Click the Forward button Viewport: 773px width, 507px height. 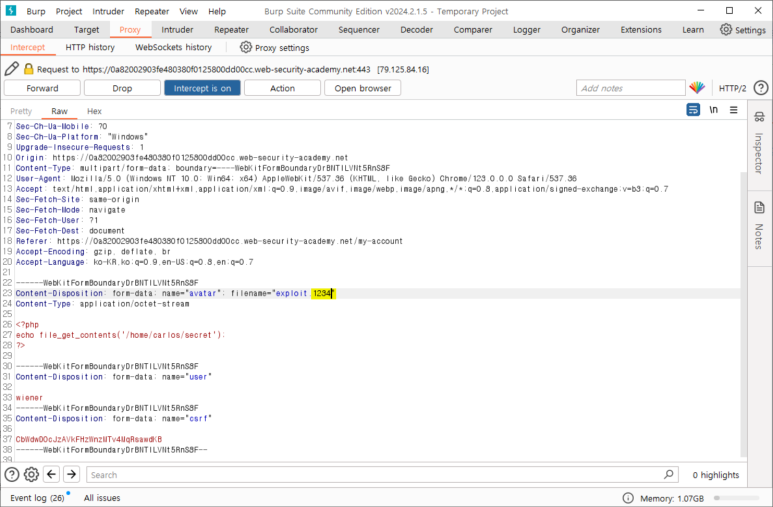click(42, 88)
